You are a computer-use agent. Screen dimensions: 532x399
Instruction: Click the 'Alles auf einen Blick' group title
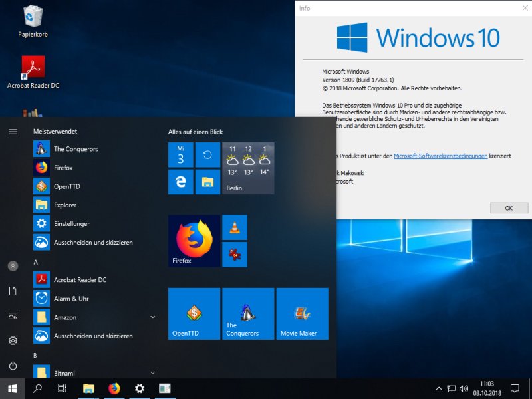coord(196,132)
